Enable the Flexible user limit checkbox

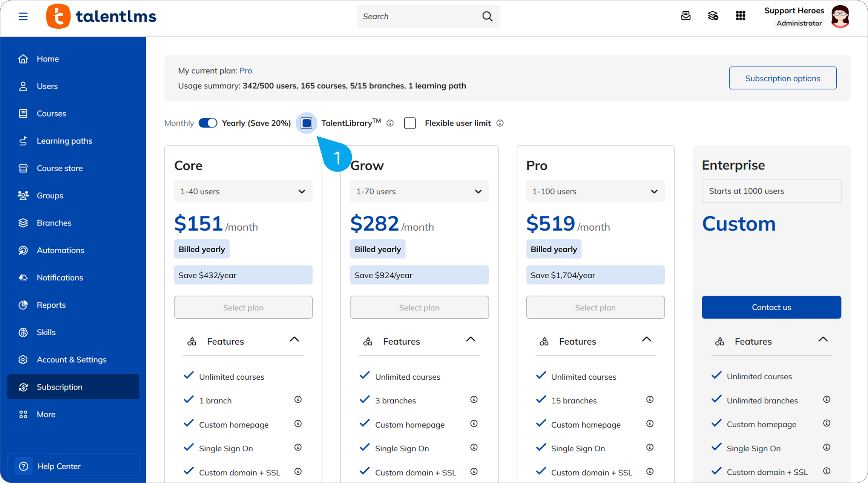coord(410,123)
